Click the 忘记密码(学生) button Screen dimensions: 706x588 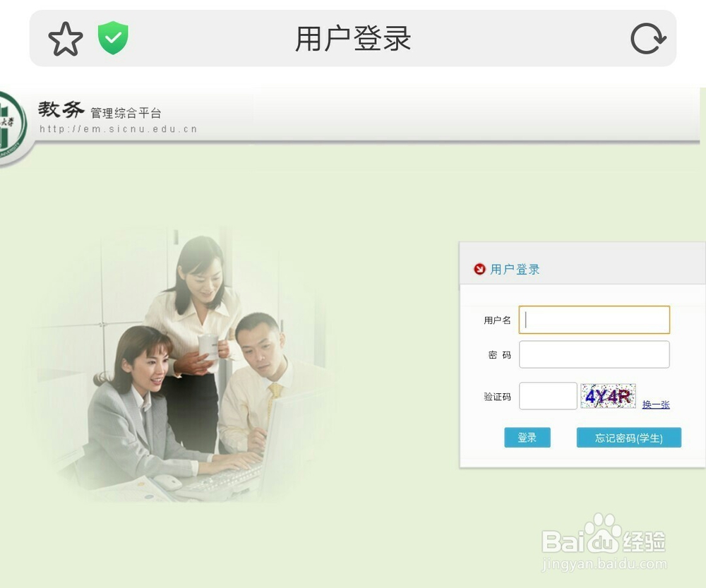coord(629,438)
